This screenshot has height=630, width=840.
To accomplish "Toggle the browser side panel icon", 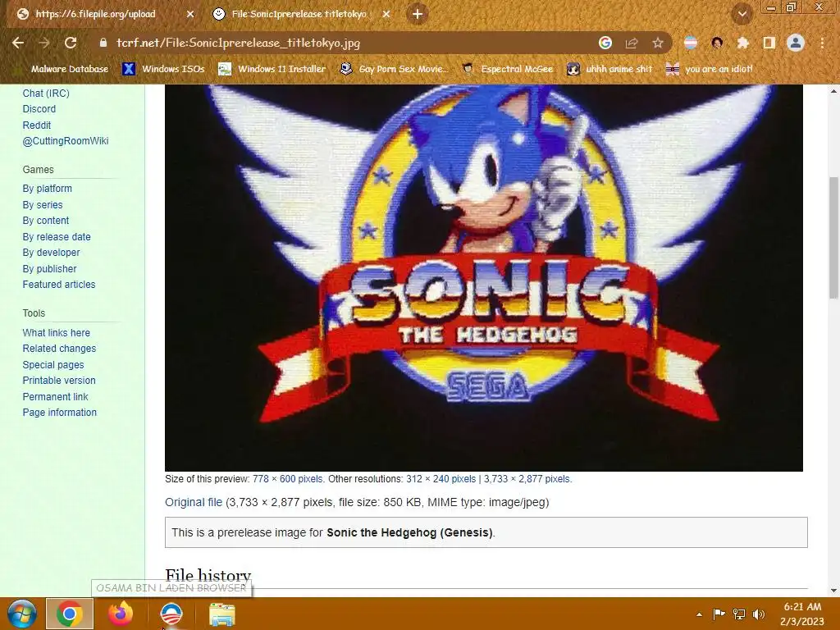I will (769, 43).
